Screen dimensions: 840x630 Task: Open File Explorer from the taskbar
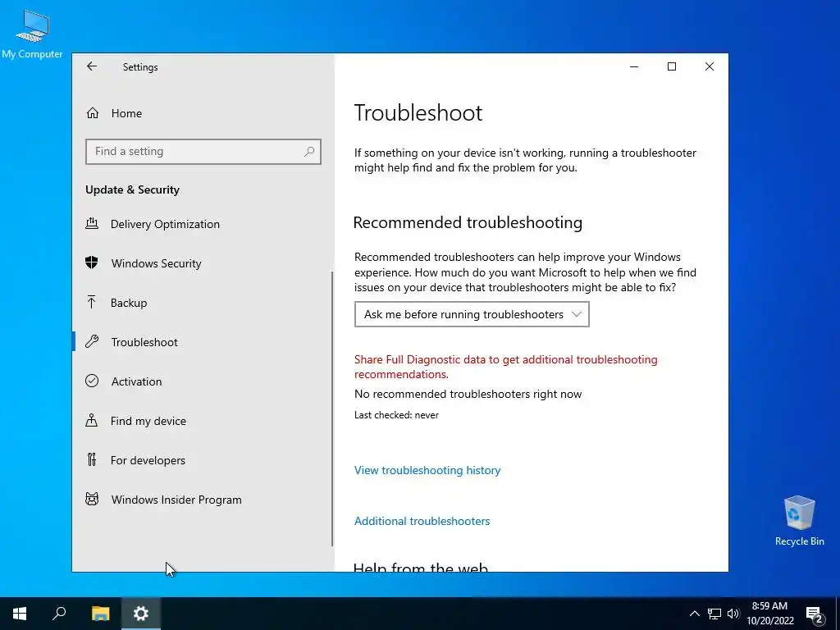click(x=100, y=614)
